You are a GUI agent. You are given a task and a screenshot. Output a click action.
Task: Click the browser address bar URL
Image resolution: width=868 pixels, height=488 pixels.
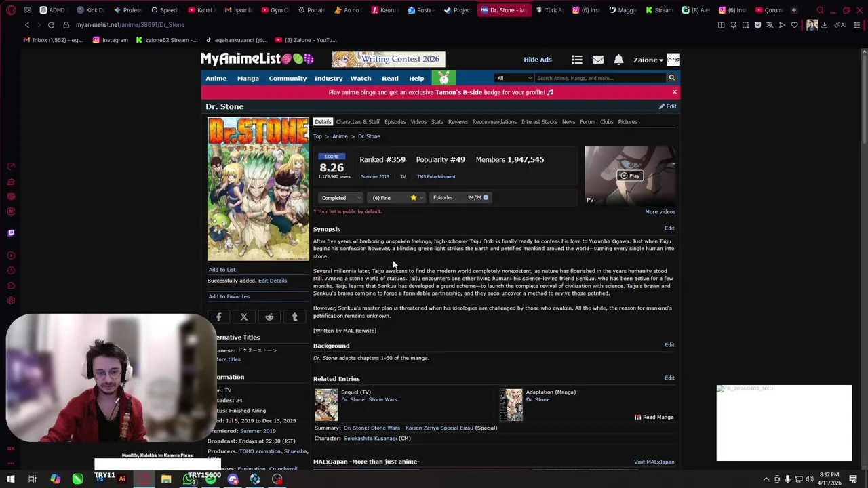click(130, 25)
